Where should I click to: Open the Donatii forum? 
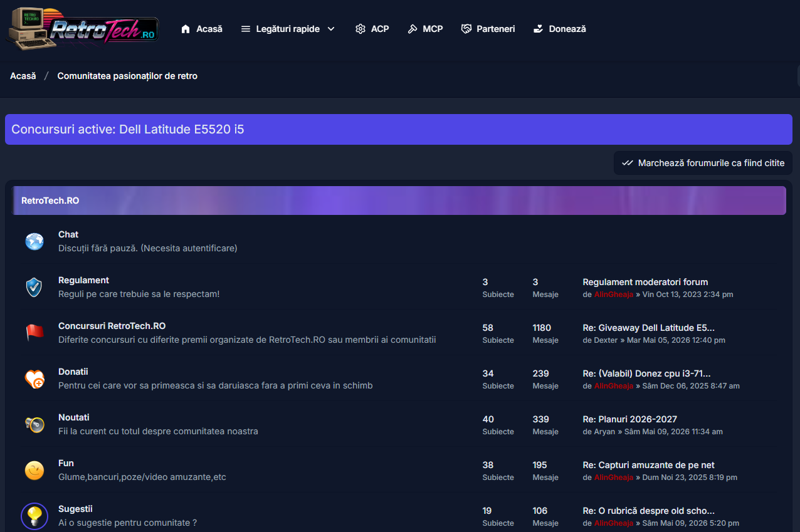[73, 372]
